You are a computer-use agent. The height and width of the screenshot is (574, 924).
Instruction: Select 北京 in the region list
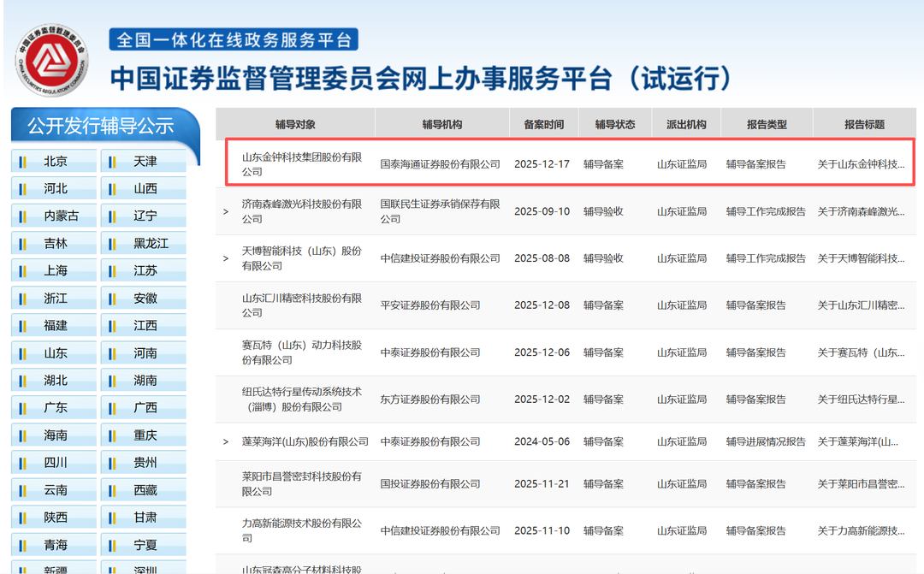pos(55,162)
